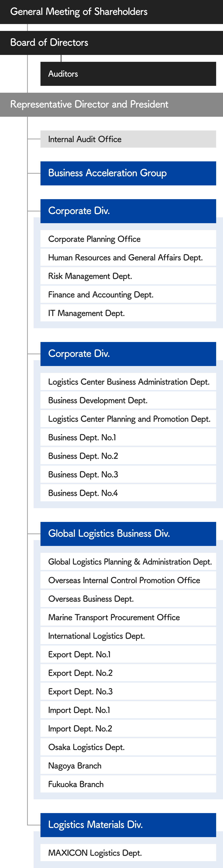Click Marine Transport Procurement Office row
Image resolution: width=223 pixels, height=868 pixels.
click(x=128, y=617)
